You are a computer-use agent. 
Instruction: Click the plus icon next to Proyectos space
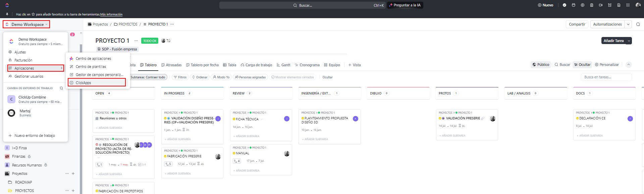pos(73,173)
